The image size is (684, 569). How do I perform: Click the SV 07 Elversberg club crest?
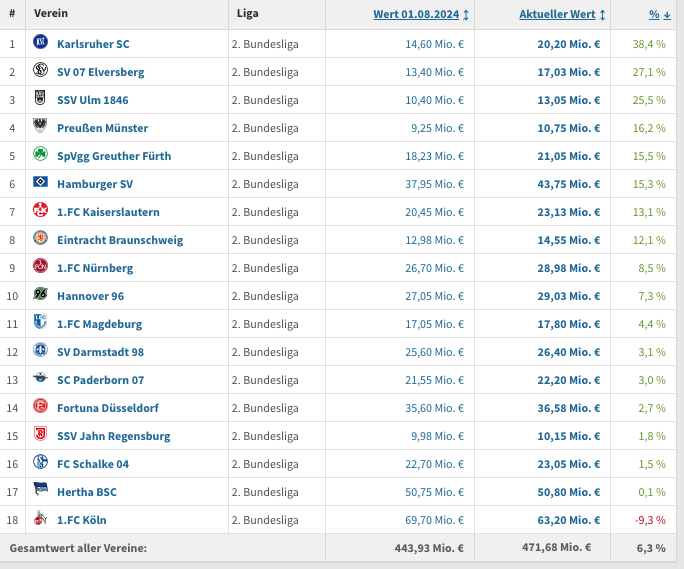point(41,70)
